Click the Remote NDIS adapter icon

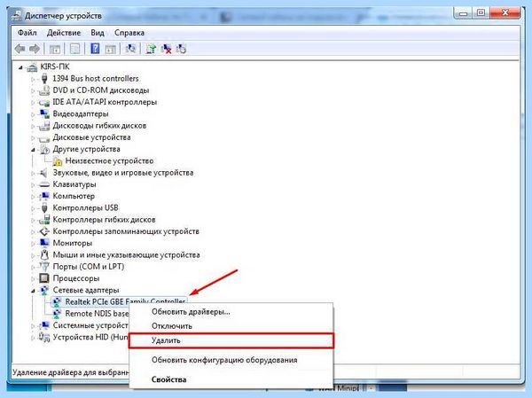point(57,314)
